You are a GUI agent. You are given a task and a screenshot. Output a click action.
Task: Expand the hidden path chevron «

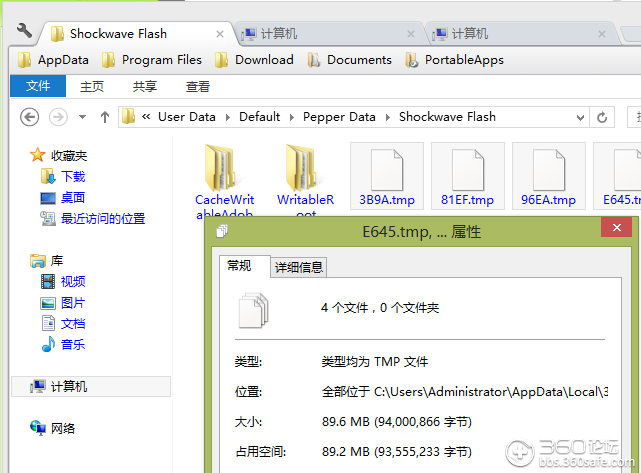tap(146, 117)
